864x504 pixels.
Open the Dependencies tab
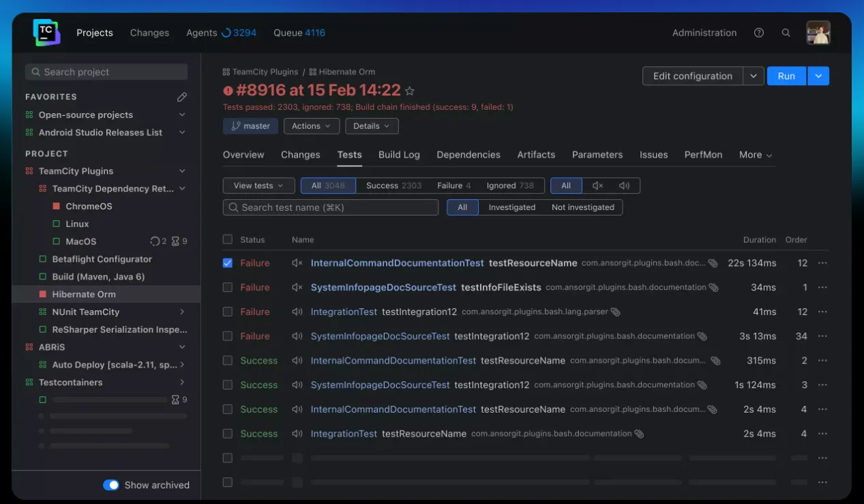[x=468, y=155]
